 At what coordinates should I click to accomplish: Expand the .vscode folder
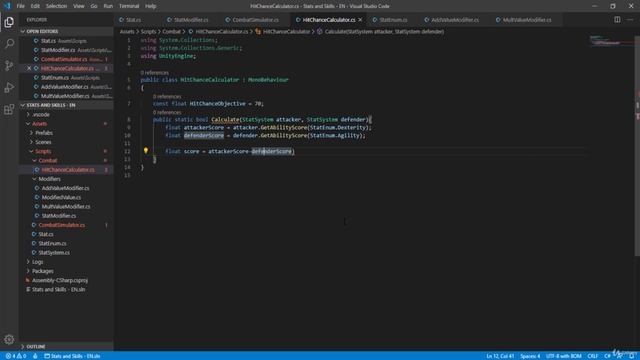(x=66, y=114)
